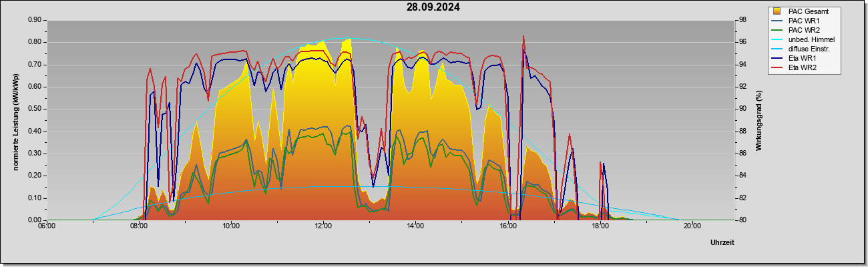
Task: Select the PAC WR1 legend entry
Action: (803, 21)
